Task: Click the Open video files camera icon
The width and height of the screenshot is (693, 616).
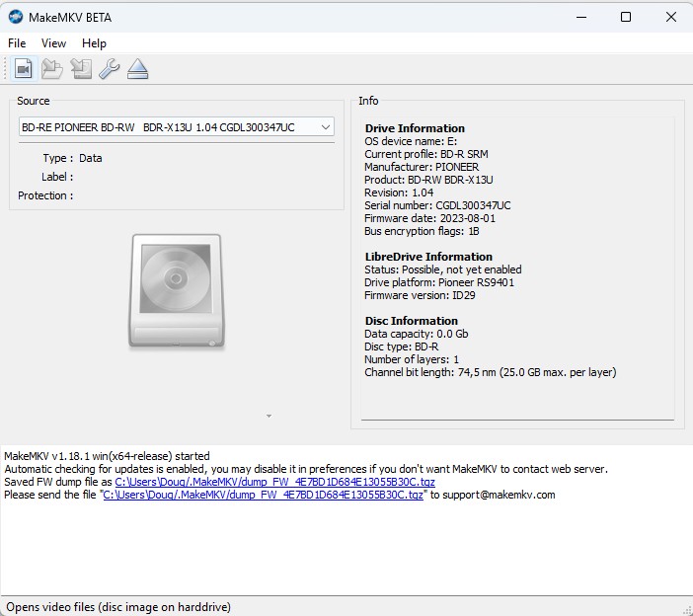Action: 24,68
